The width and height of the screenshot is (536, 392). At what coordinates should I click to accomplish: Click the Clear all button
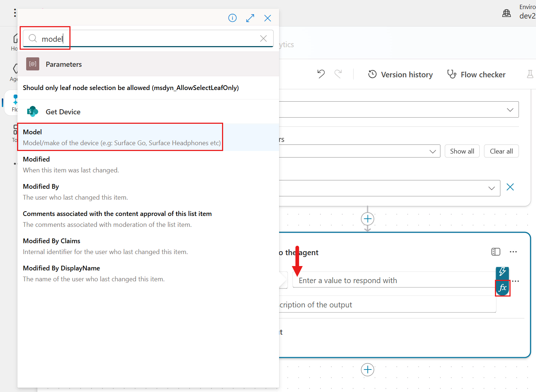click(x=501, y=151)
